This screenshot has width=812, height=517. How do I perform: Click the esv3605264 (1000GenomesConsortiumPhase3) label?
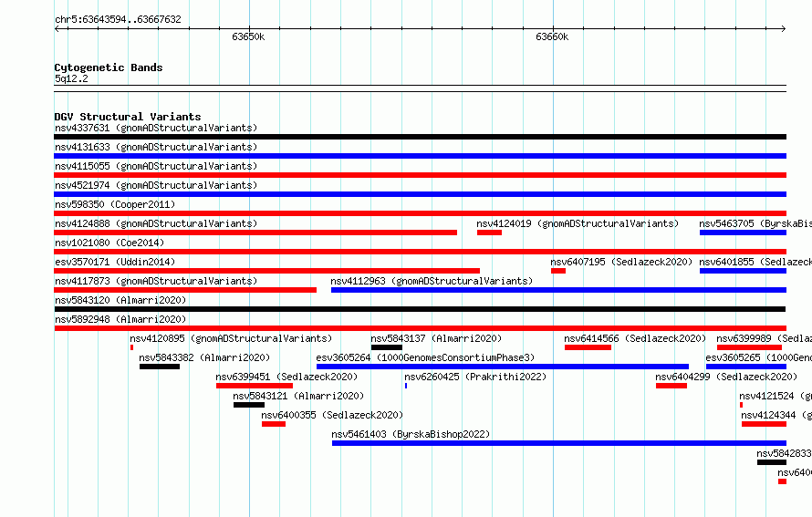425,357
